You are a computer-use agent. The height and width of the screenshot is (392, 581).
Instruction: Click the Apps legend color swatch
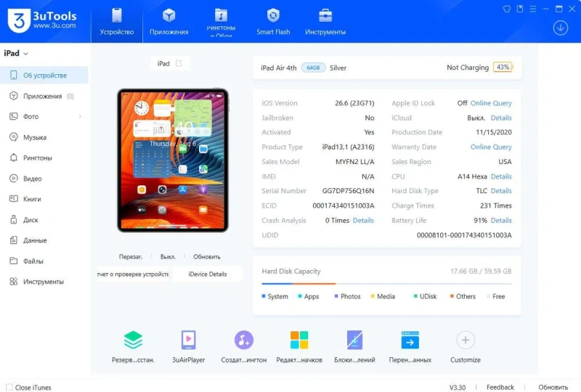pyautogui.click(x=300, y=296)
